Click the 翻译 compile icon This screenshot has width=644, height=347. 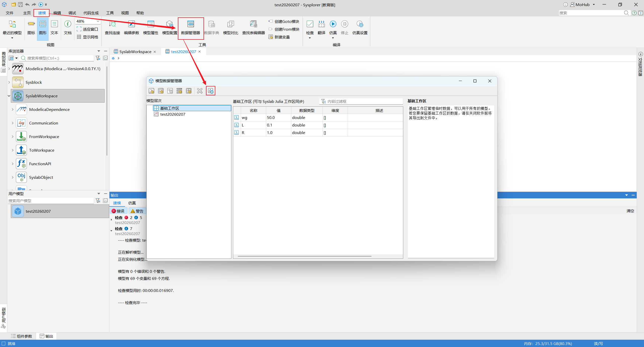pyautogui.click(x=321, y=28)
